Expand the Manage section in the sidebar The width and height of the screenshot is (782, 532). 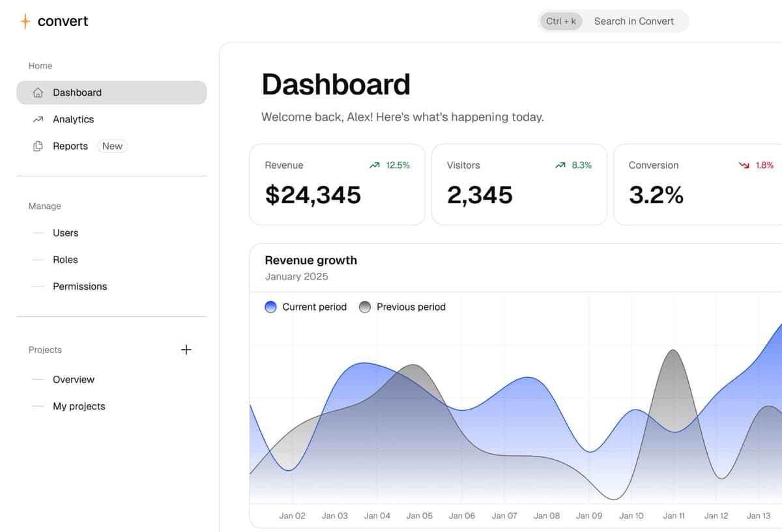(44, 206)
